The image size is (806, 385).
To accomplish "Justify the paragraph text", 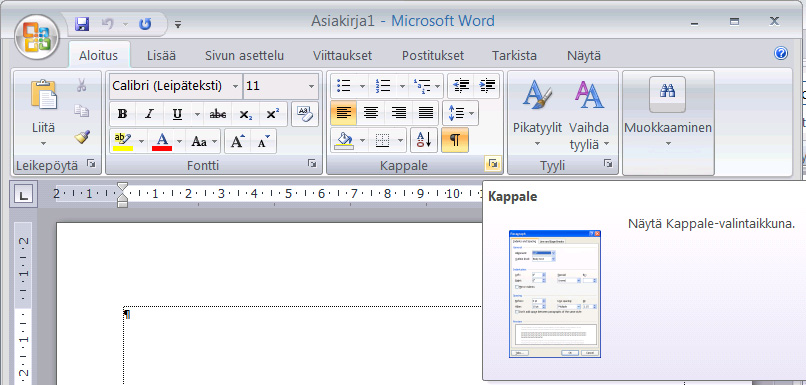I will [x=425, y=113].
